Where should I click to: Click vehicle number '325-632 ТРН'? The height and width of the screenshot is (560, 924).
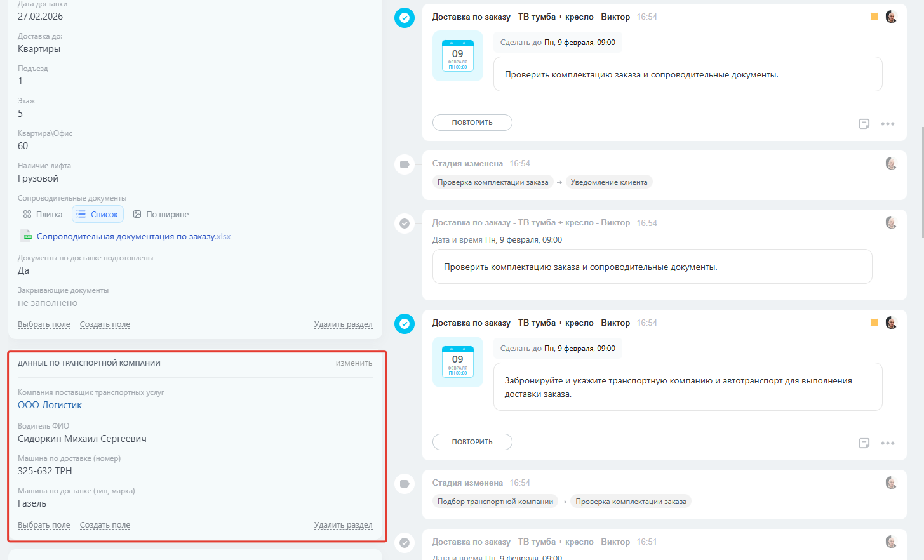click(45, 471)
